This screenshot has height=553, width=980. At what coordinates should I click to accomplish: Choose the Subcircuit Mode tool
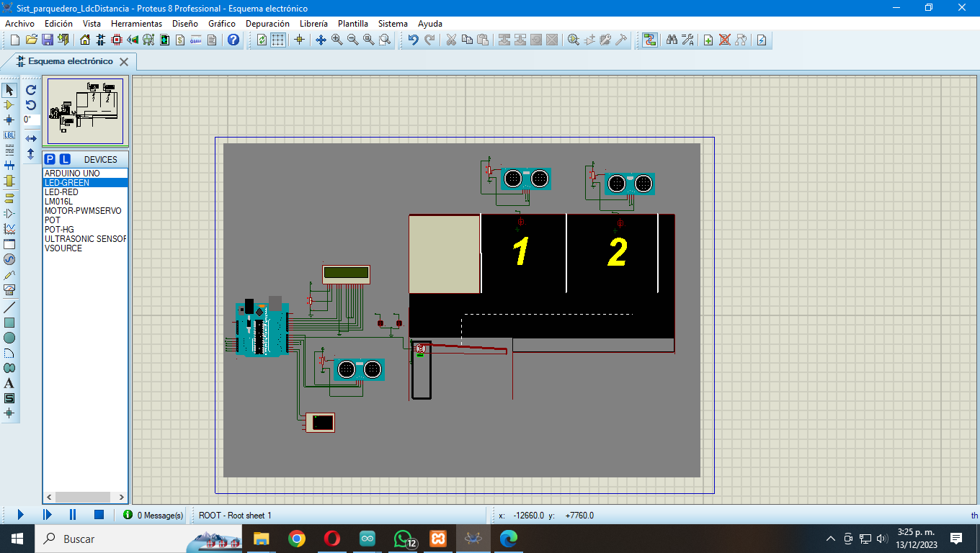[9, 181]
